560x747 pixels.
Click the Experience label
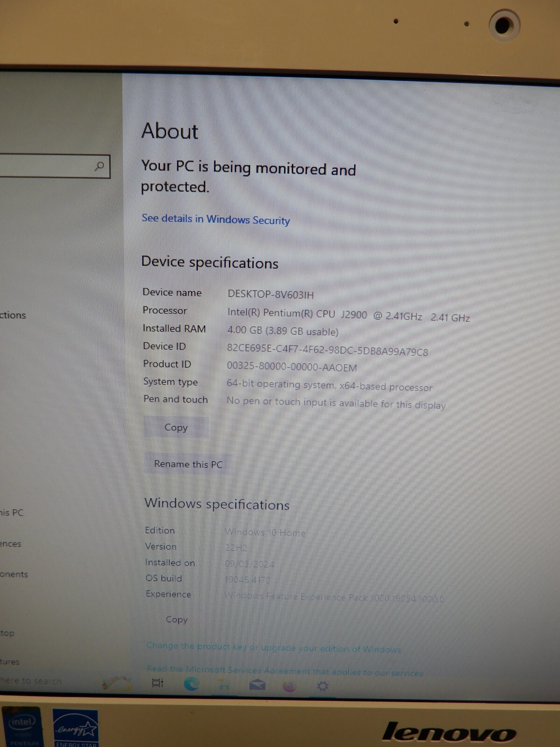pos(168,594)
